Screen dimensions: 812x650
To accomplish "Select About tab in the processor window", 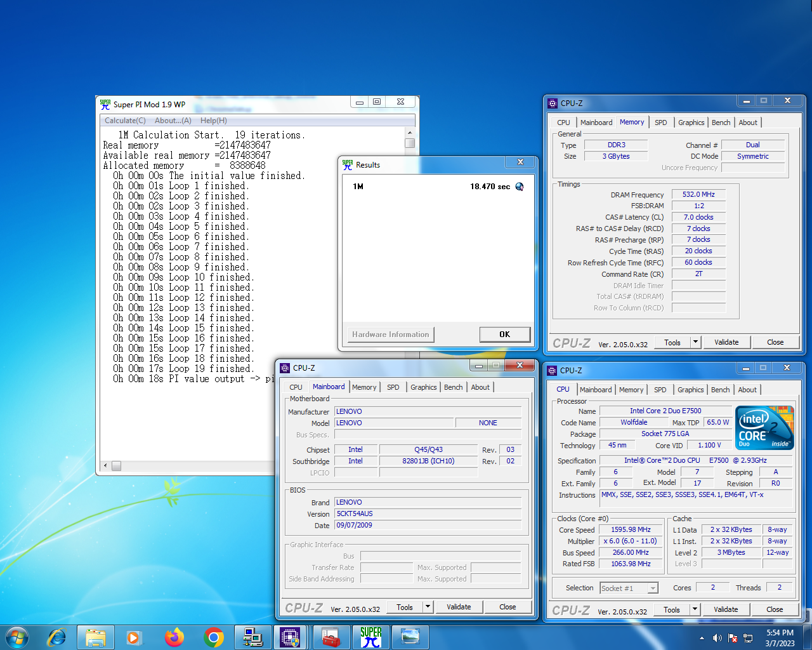I will pos(747,390).
